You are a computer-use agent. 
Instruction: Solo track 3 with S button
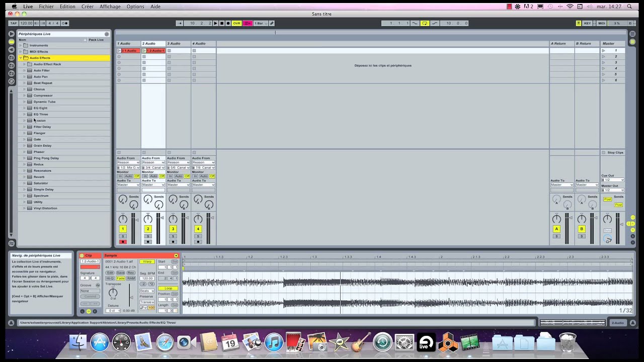(173, 236)
